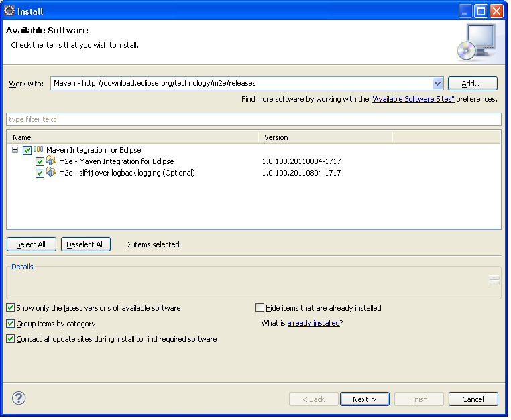511x420 pixels.
Task: Click the Eclipse gear icon in title bar
Action: click(x=9, y=11)
